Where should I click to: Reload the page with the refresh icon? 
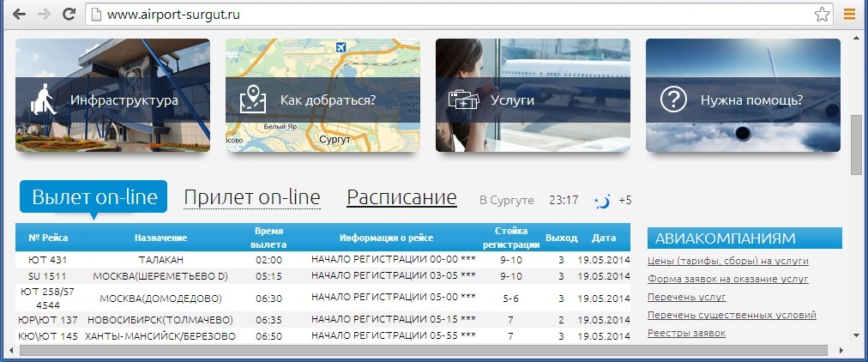[69, 15]
